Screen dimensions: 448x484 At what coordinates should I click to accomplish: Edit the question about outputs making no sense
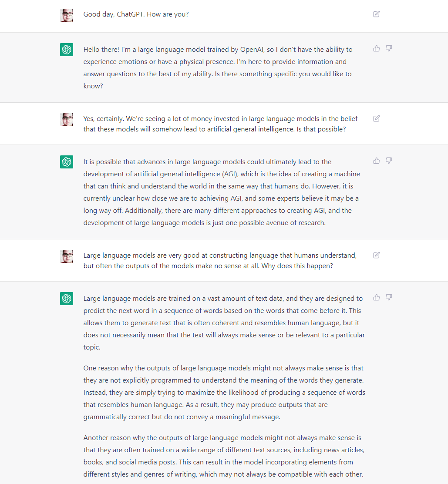coord(376,255)
